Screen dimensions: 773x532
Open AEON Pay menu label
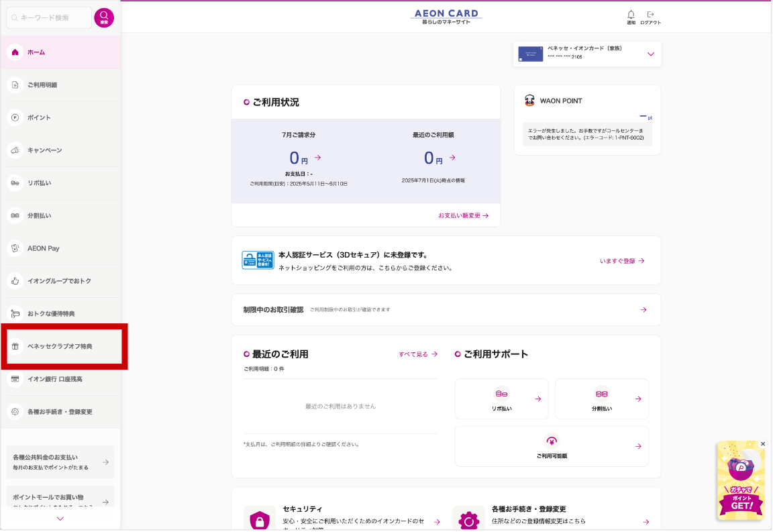[x=44, y=248]
